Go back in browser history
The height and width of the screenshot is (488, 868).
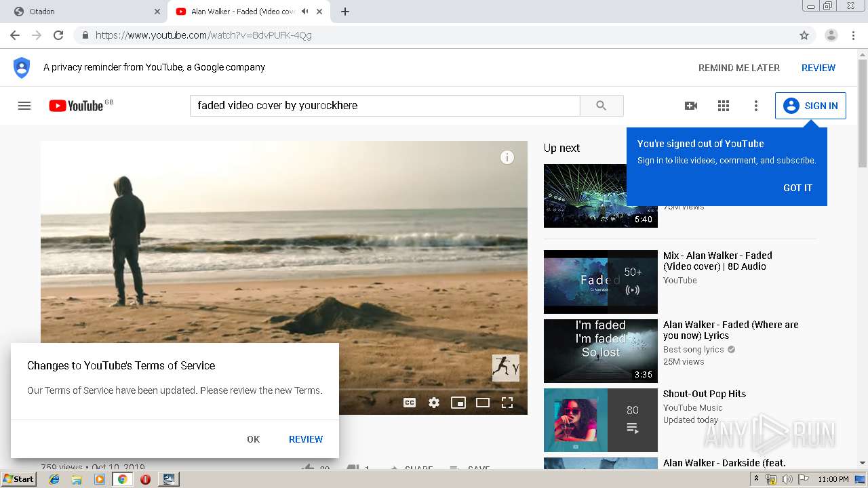15,35
